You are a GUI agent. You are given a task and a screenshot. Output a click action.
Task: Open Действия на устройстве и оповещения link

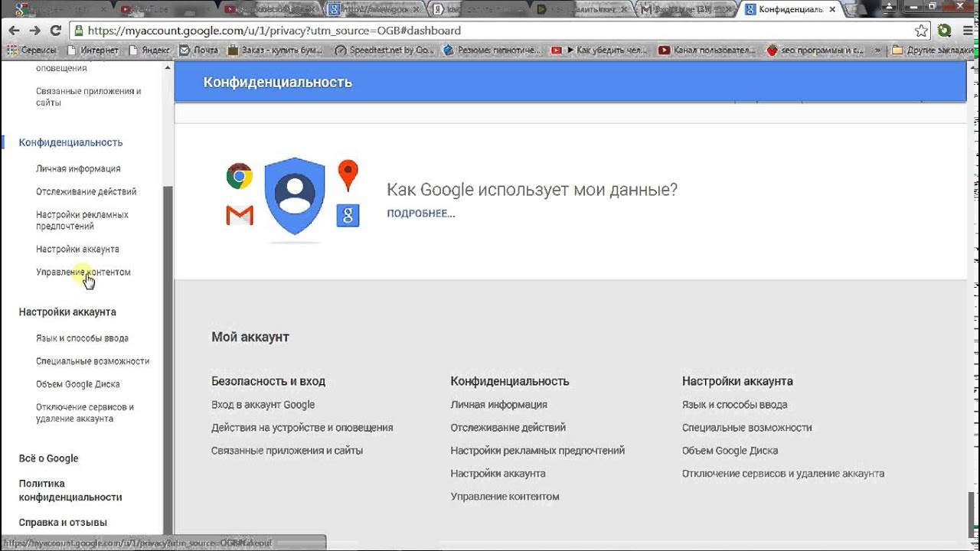click(x=302, y=427)
